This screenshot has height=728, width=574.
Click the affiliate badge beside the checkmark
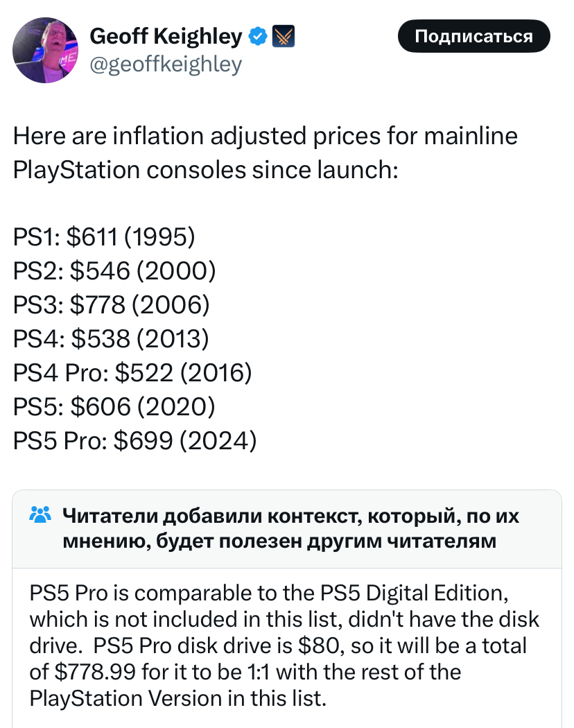click(x=284, y=35)
